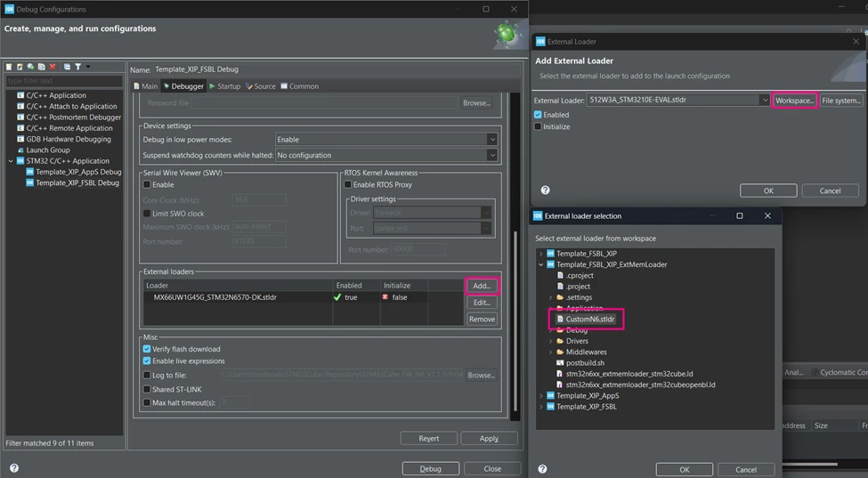Toggle Limit SWO clock checkbox
This screenshot has width=868, height=478.
coord(147,214)
